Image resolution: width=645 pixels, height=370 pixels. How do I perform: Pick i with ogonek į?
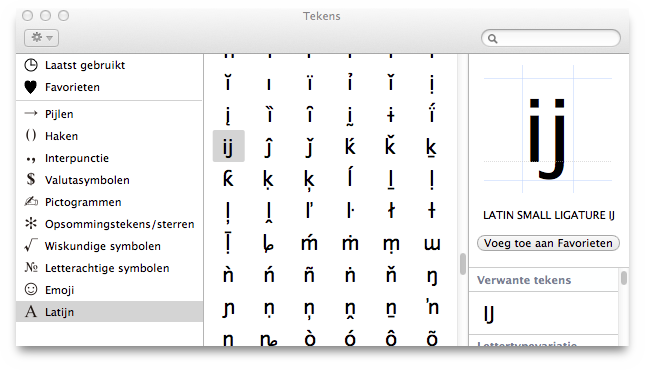coord(228,115)
